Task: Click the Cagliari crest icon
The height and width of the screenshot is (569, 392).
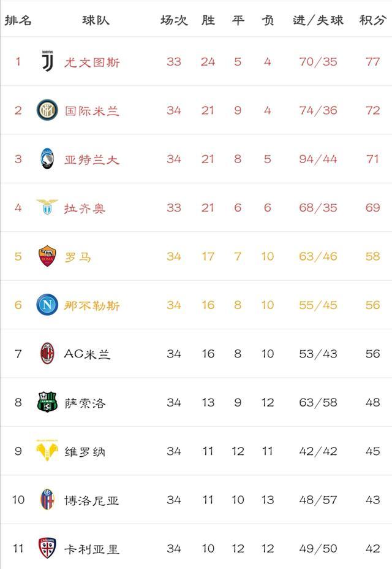Action: click(x=47, y=548)
